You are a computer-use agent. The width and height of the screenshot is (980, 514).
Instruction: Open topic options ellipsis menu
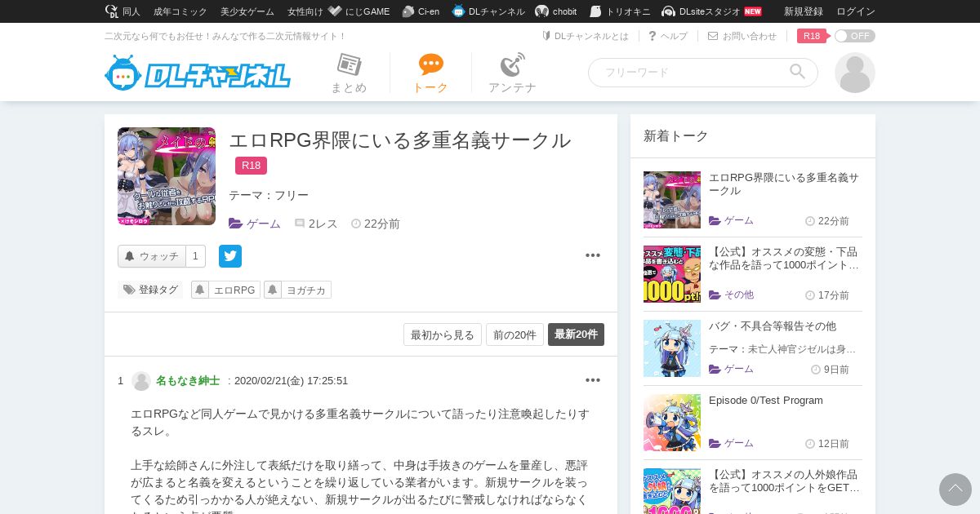[x=593, y=255]
